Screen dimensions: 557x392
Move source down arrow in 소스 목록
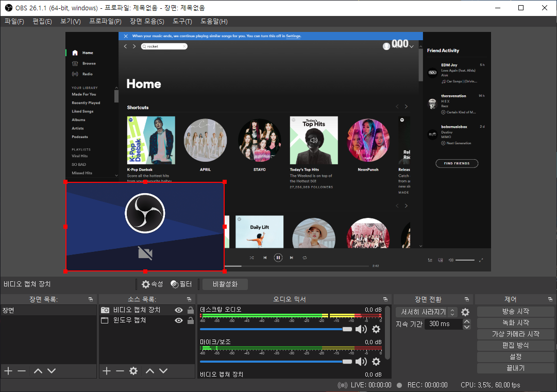(x=163, y=371)
